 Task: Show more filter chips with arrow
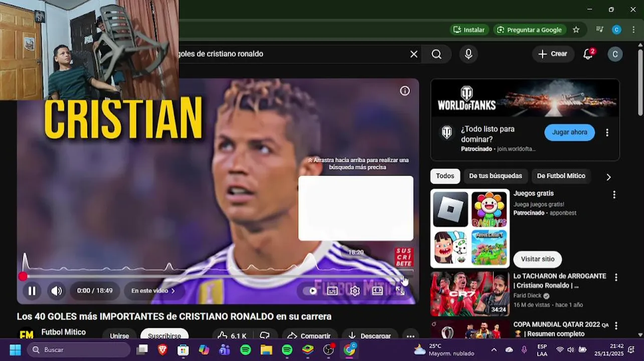pyautogui.click(x=608, y=177)
